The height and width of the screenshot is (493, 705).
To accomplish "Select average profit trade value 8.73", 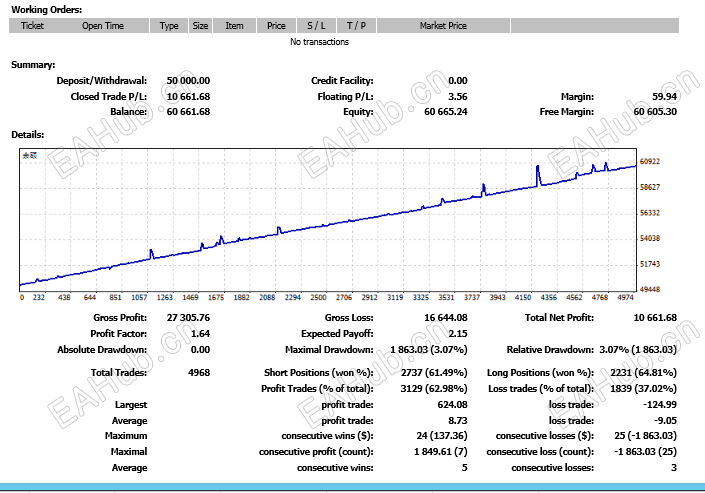I will pos(458,421).
